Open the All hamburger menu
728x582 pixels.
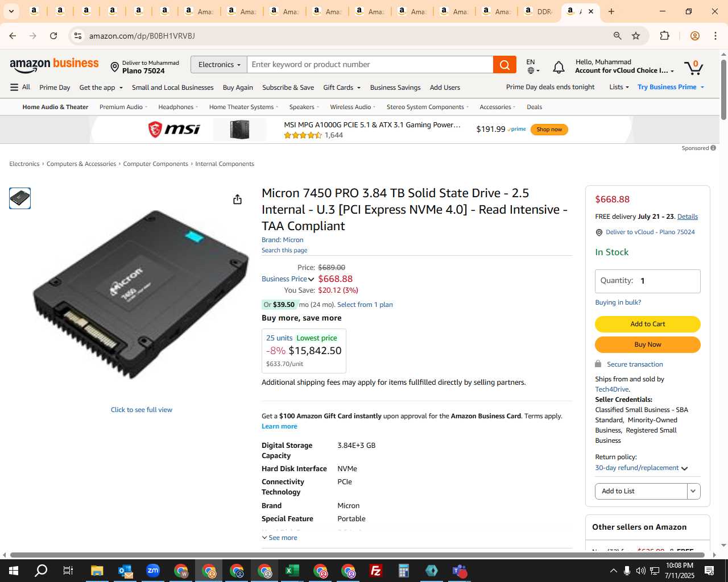click(20, 87)
